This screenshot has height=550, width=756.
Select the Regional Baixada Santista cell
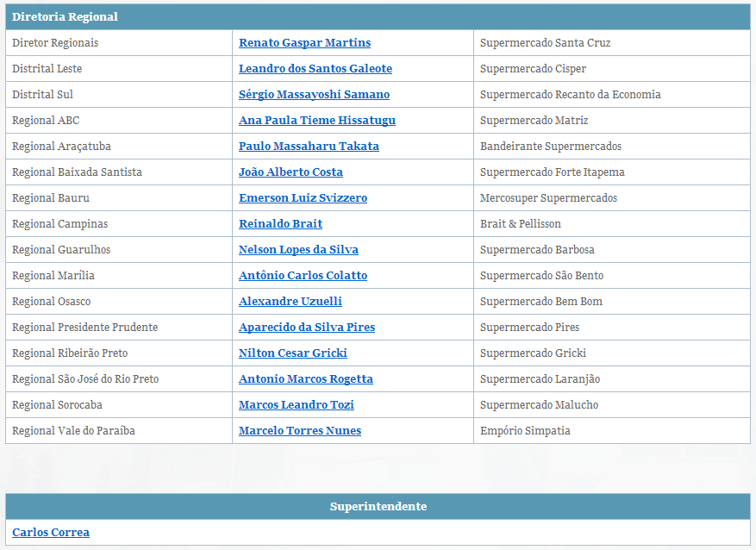(x=119, y=172)
